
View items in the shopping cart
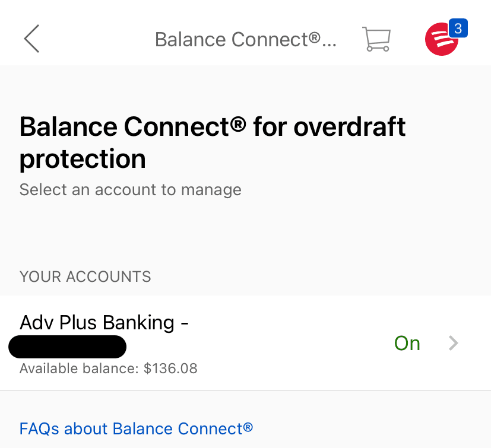click(x=376, y=39)
